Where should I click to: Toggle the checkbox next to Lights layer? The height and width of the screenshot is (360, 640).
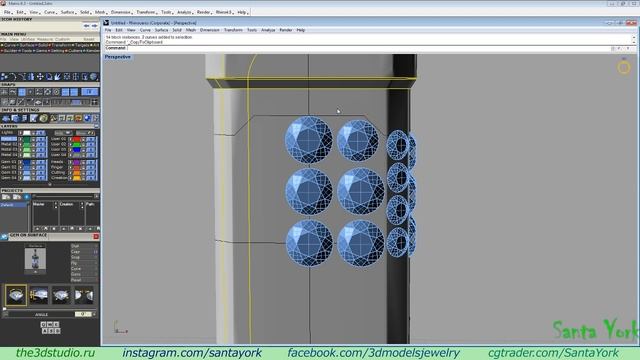click(21, 133)
